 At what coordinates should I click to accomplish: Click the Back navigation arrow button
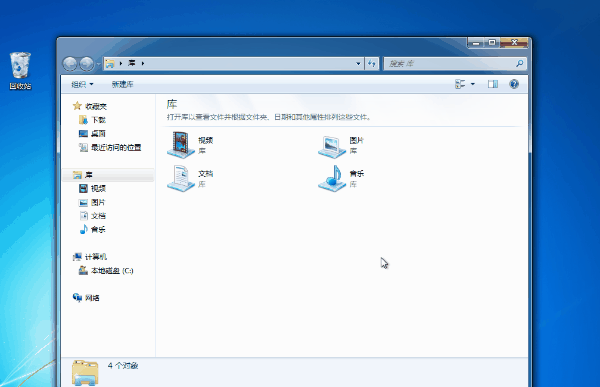[70, 64]
